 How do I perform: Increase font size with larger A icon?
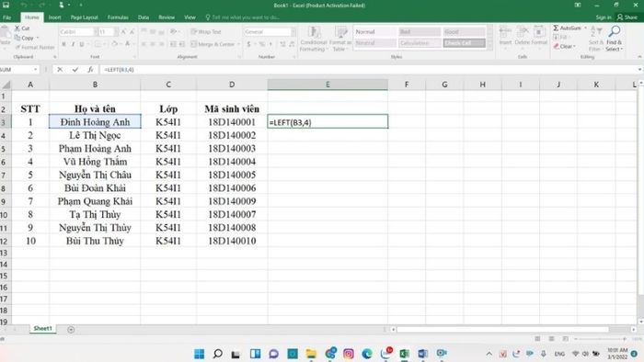(x=123, y=31)
